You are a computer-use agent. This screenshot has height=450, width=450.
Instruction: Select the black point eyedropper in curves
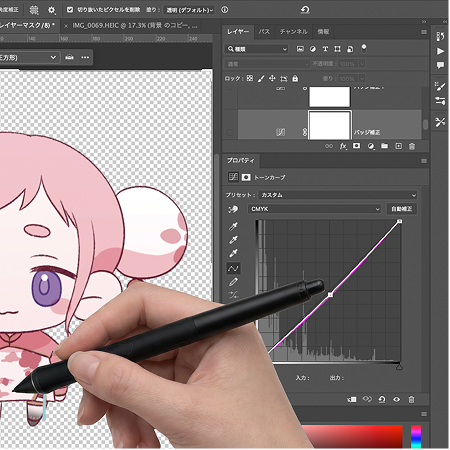(x=233, y=227)
